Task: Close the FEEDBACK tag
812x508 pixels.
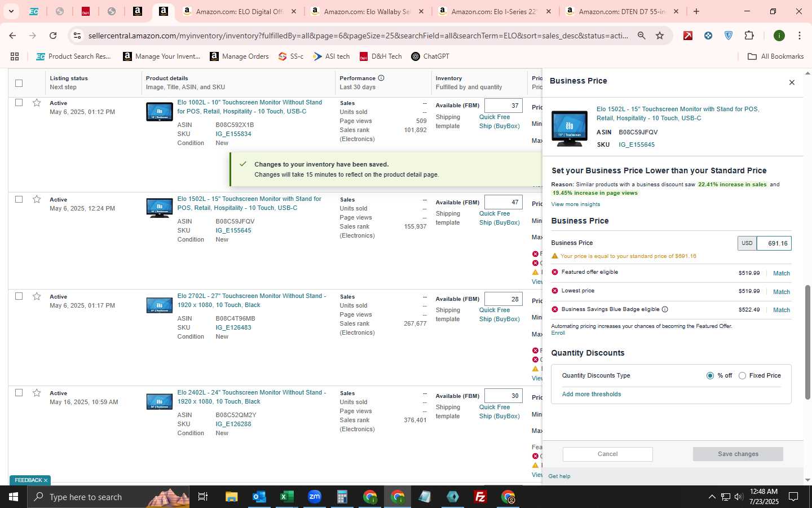Action: click(46, 480)
